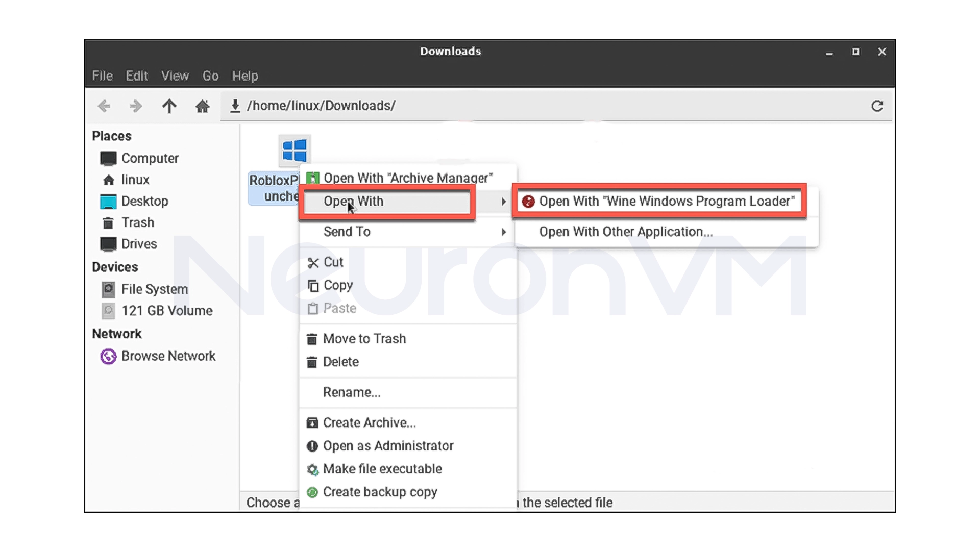Go up one directory level
This screenshot has width=980, height=551.
coord(169,106)
